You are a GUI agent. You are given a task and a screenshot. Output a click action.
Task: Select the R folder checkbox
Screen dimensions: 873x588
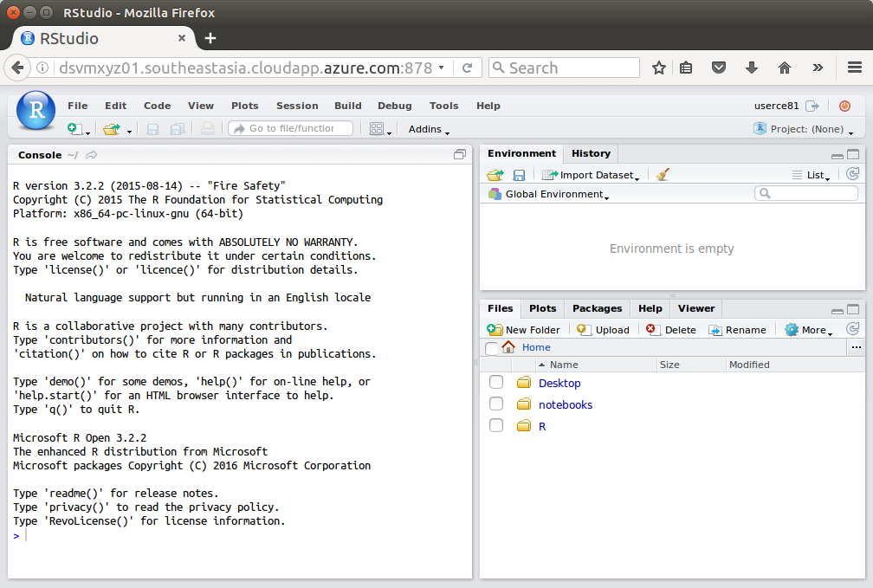496,426
